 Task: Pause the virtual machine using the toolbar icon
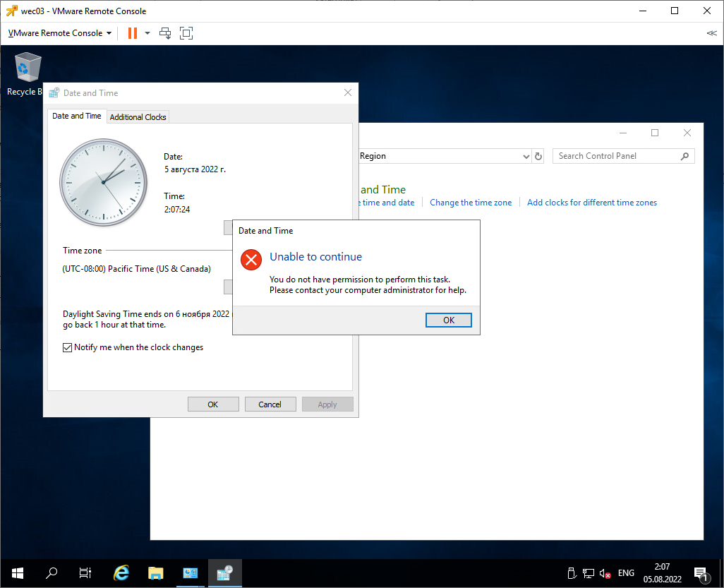pos(131,32)
